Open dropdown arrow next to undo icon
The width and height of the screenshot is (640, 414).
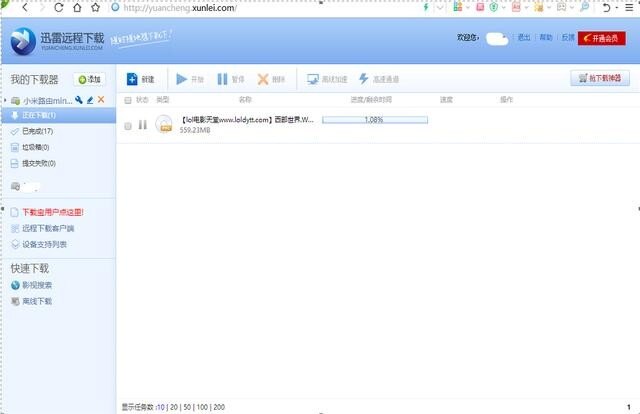pos(619,8)
